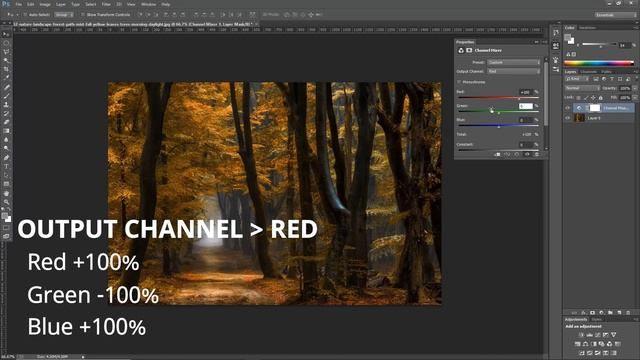This screenshot has height=360, width=640.
Task: Select the Move tool in the toolbox
Action: coord(6,34)
